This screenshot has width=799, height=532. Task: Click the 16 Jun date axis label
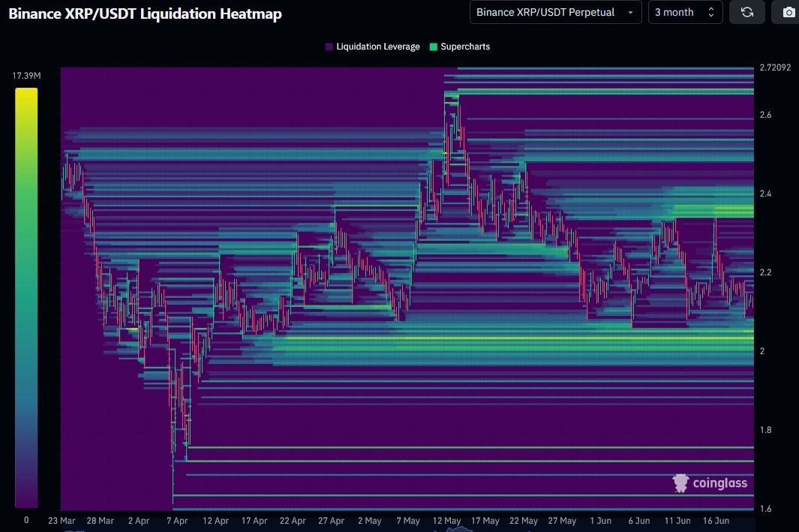716,521
